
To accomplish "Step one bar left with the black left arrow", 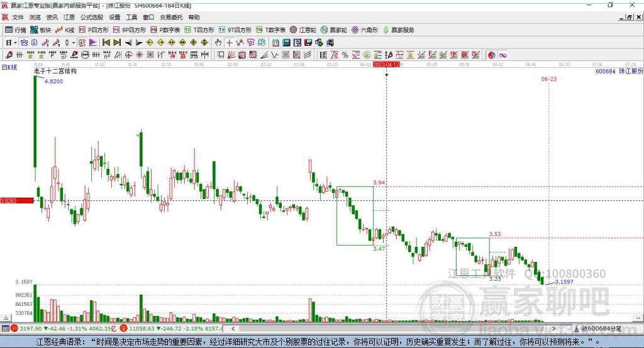I will coord(128,43).
